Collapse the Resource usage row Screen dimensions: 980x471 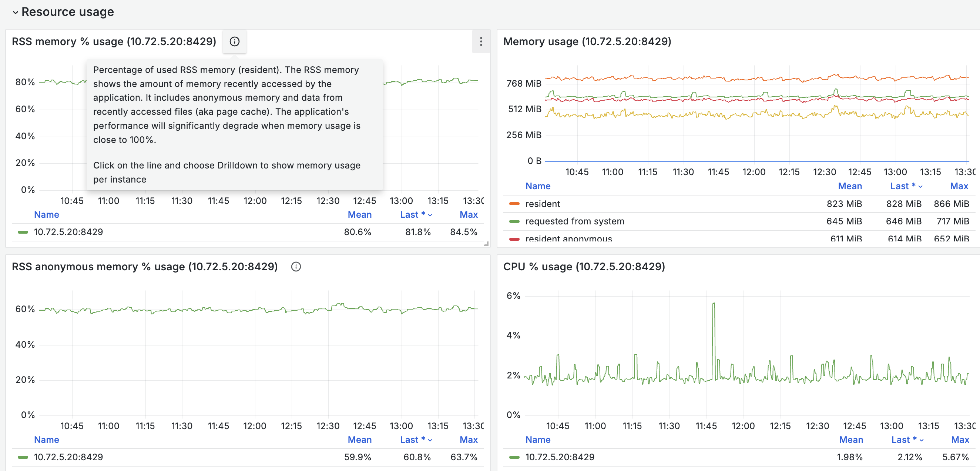(x=15, y=12)
